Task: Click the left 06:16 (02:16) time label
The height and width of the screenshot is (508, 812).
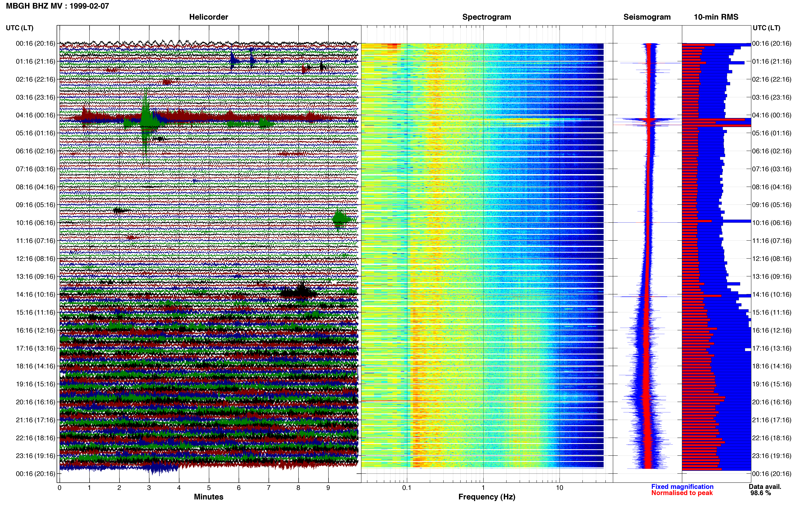Action: [x=36, y=151]
